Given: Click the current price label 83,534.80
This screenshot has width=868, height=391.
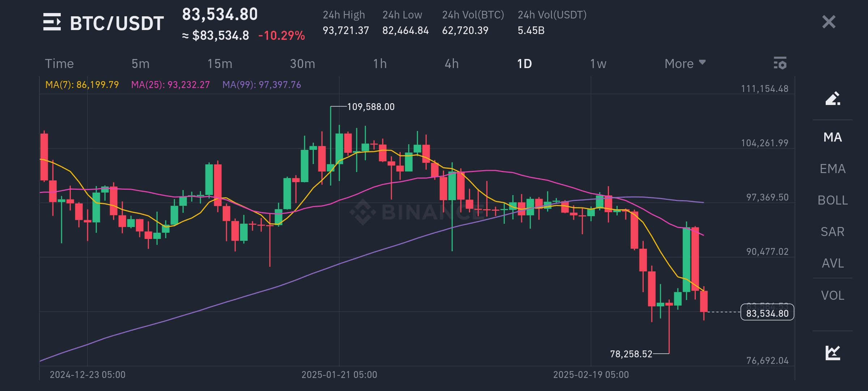Looking at the screenshot, I should coord(767,313).
